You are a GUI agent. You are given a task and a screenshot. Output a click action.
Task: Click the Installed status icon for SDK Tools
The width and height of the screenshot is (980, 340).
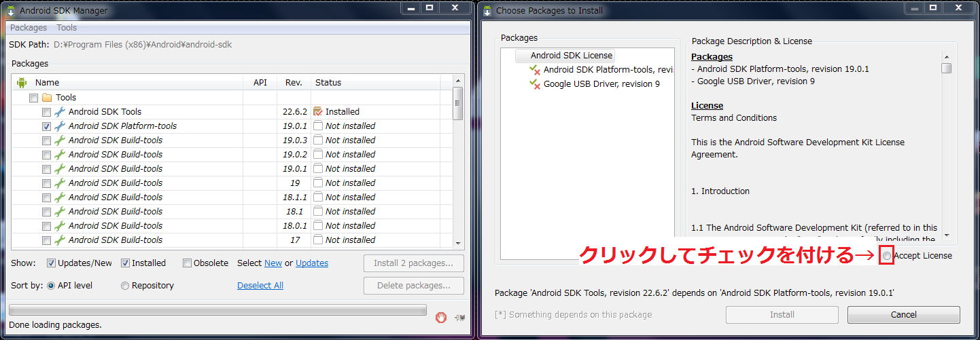(317, 112)
